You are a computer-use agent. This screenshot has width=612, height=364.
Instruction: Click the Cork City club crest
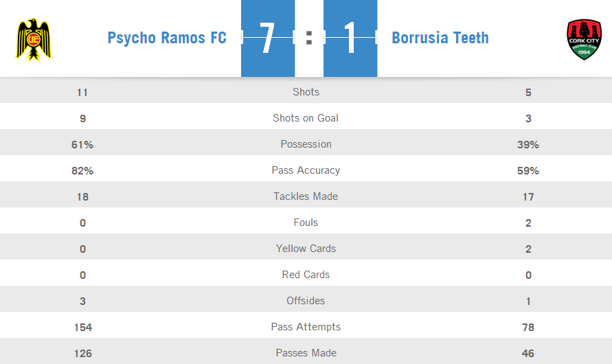(x=584, y=39)
